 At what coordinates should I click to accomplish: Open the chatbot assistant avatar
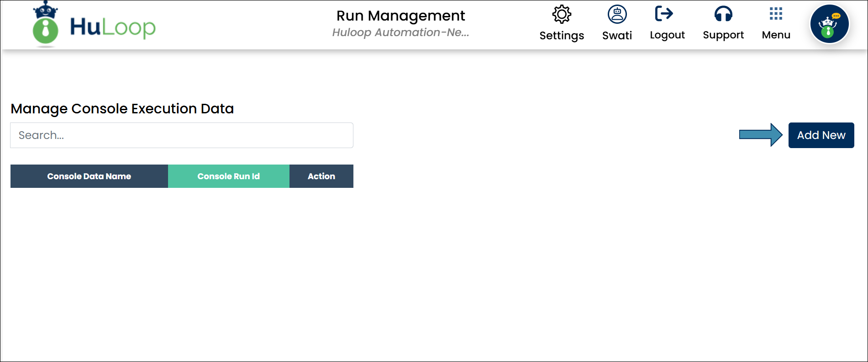[829, 24]
